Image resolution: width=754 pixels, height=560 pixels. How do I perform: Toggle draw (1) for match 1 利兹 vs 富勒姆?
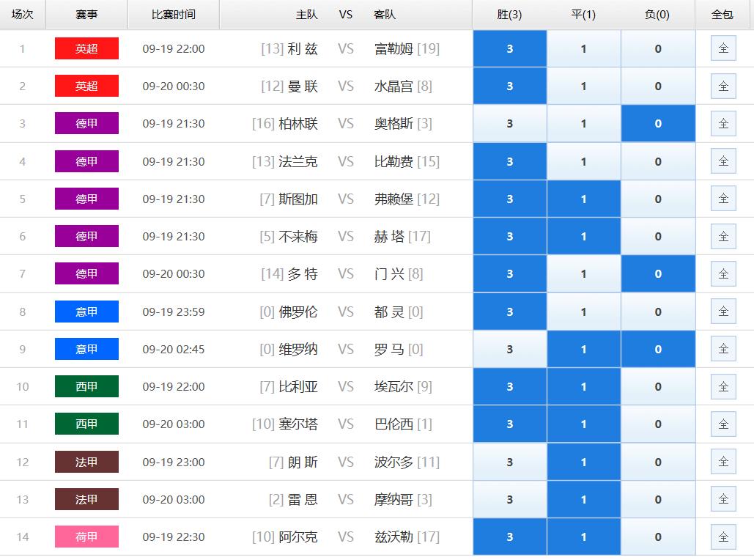tap(583, 48)
